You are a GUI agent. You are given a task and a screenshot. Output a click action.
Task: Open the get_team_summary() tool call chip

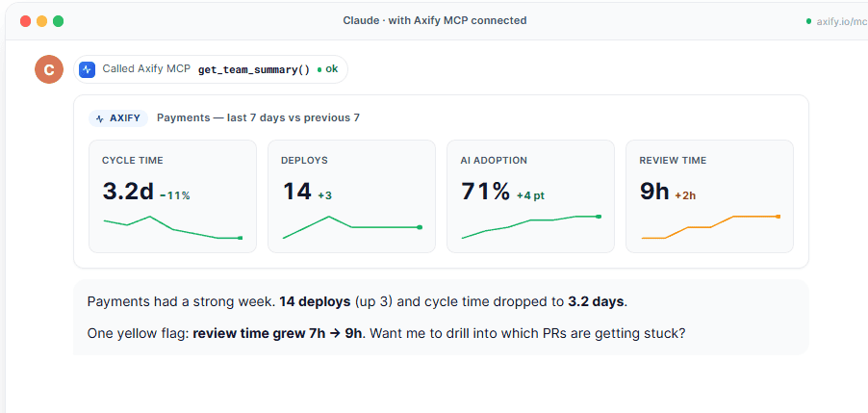tap(211, 69)
